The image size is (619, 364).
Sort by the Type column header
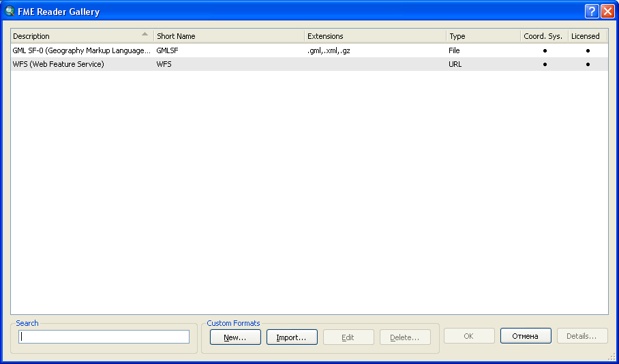[483, 36]
